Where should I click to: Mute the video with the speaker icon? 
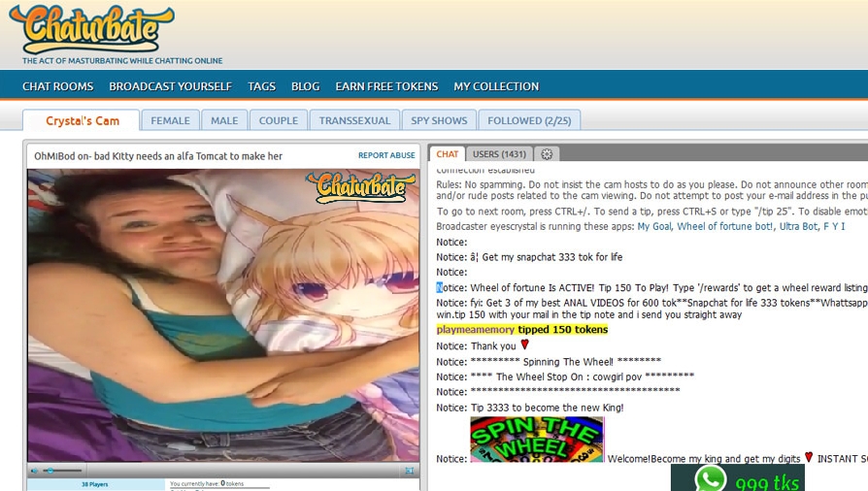click(x=35, y=471)
